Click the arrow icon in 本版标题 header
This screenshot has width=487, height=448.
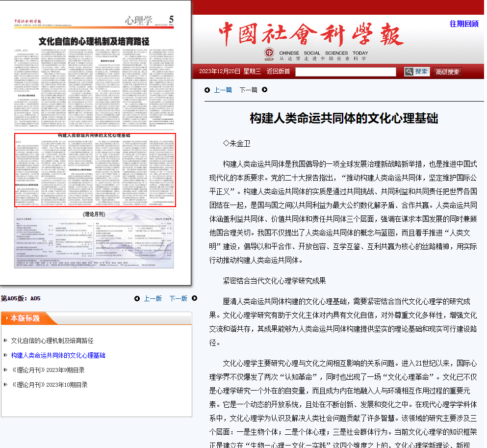7,318
